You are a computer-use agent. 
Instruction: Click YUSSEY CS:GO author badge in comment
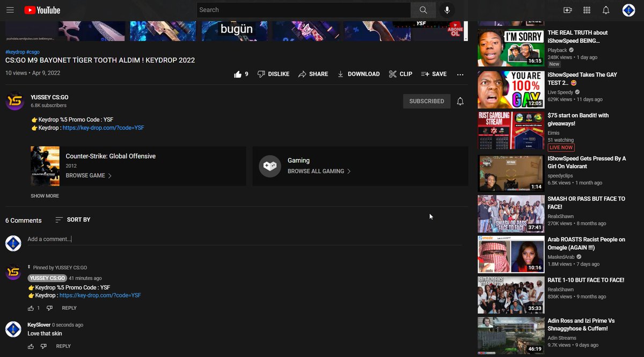47,278
